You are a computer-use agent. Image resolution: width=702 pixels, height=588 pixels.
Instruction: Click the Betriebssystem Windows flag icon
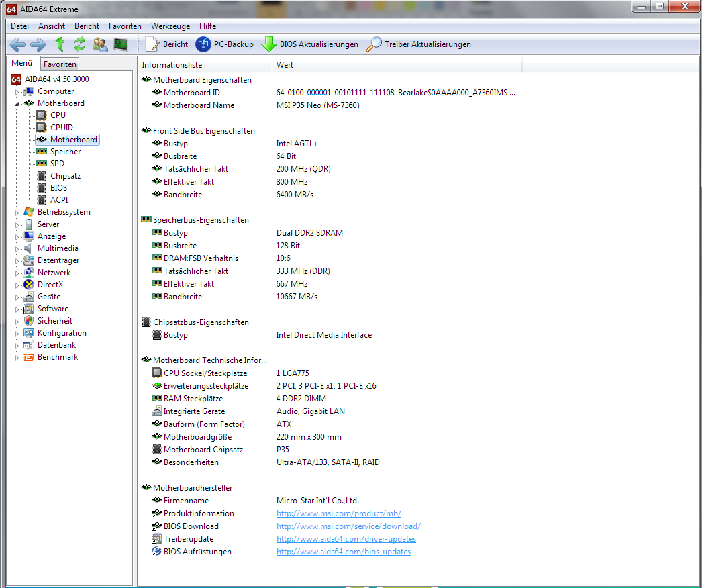point(29,212)
